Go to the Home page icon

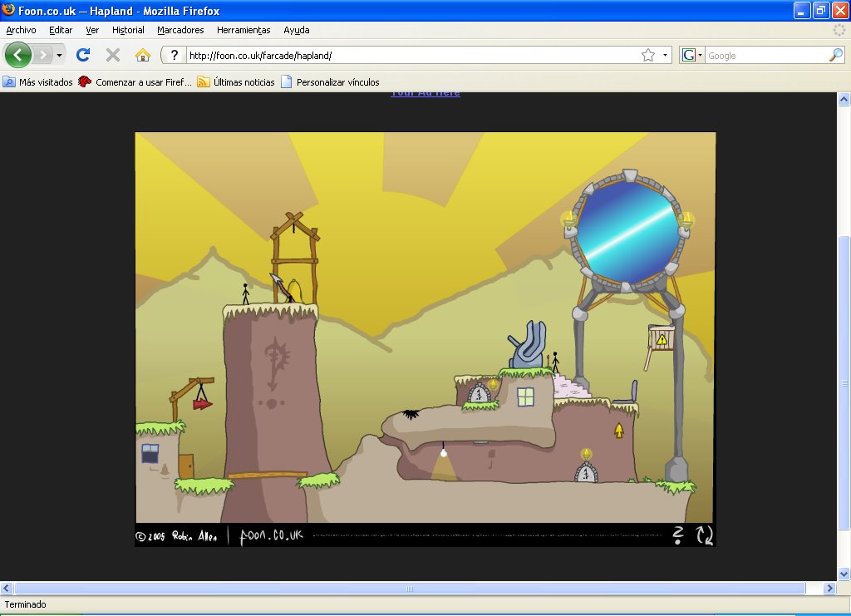click(x=143, y=56)
